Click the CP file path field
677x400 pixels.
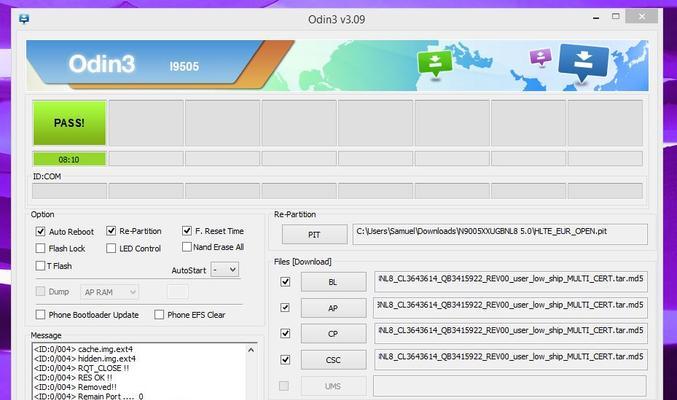pos(510,333)
